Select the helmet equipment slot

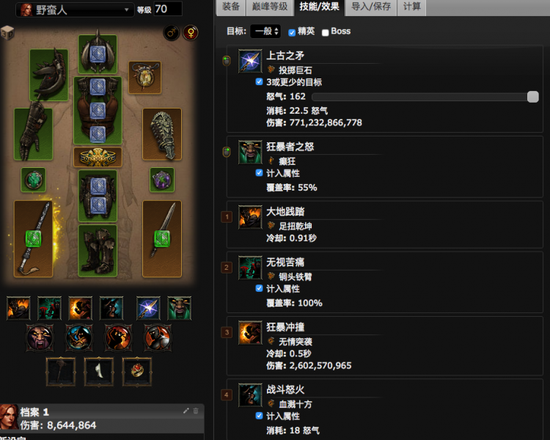click(98, 54)
